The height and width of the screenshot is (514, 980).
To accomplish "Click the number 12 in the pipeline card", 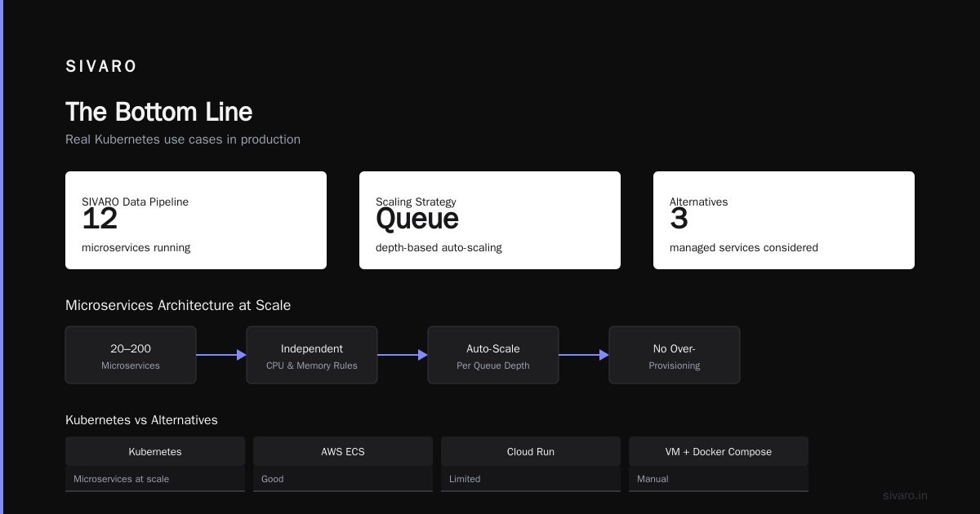I will [x=100, y=219].
